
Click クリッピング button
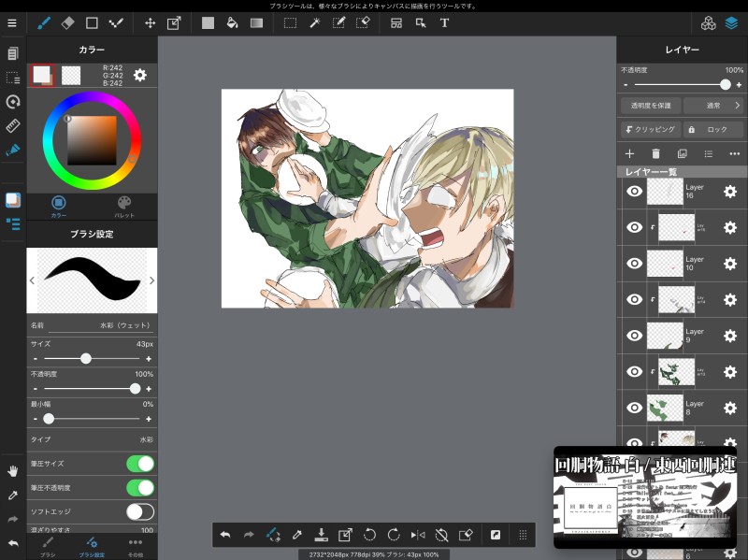click(651, 129)
